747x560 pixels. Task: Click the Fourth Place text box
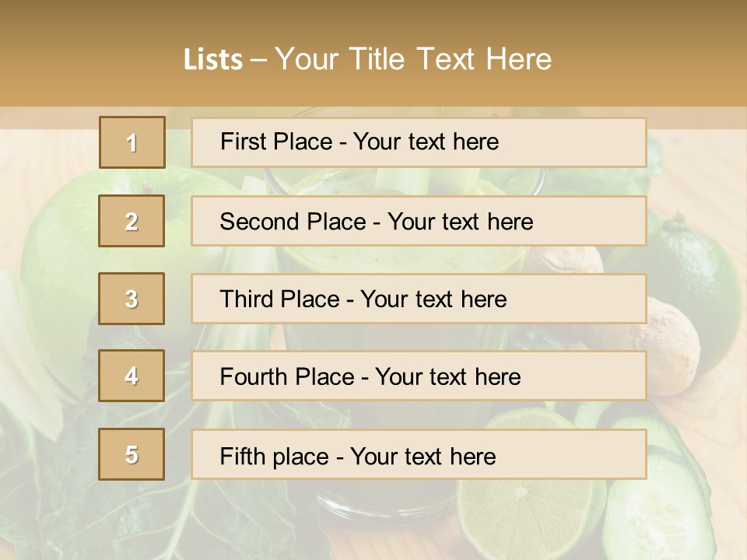pyautogui.click(x=419, y=376)
